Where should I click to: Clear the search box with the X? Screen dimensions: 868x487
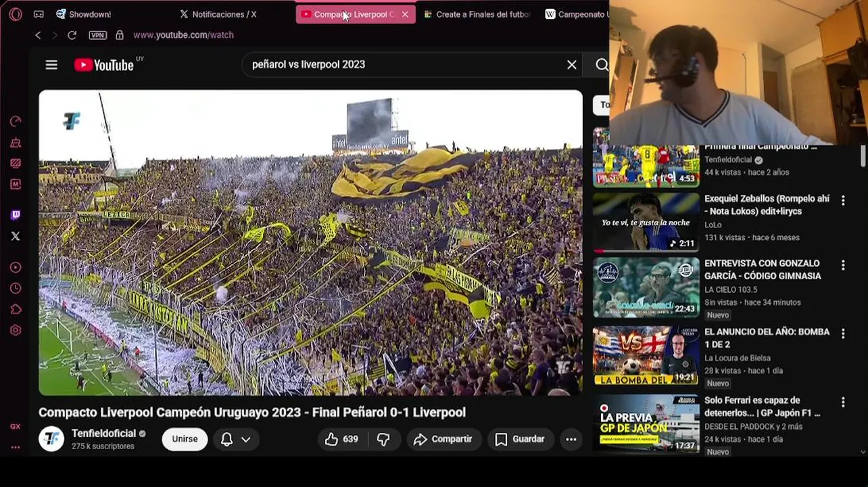[572, 65]
